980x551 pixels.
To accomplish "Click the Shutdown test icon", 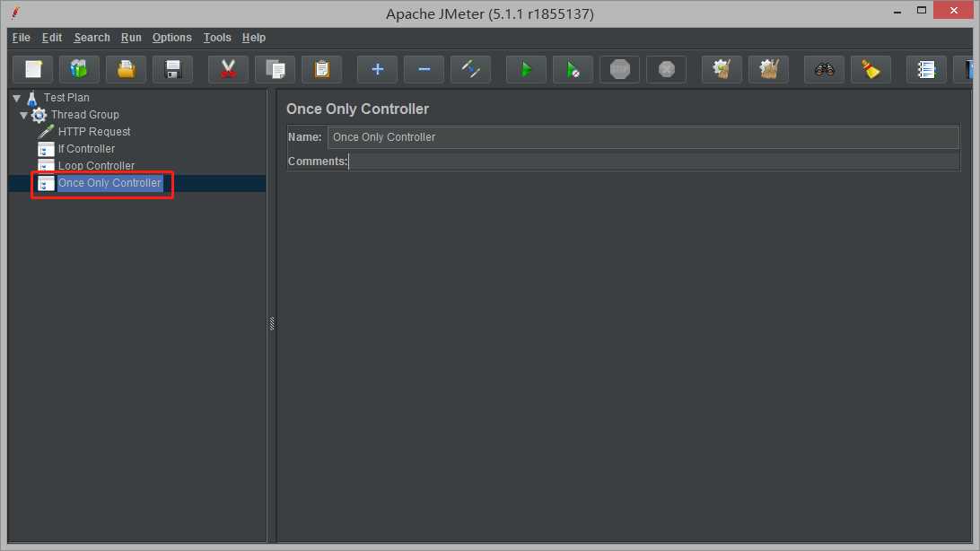I will tap(666, 69).
